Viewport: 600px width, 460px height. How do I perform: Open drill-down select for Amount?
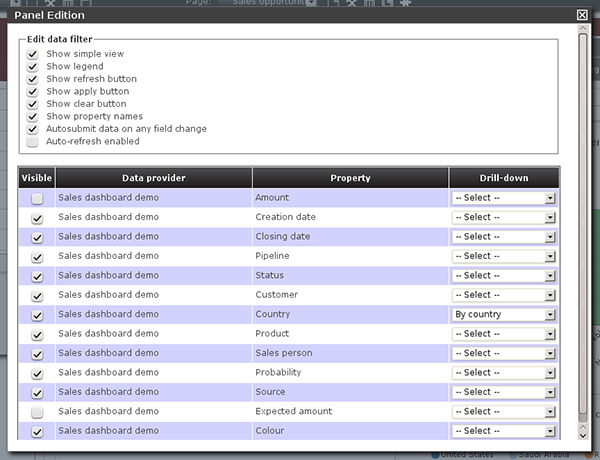pyautogui.click(x=503, y=198)
